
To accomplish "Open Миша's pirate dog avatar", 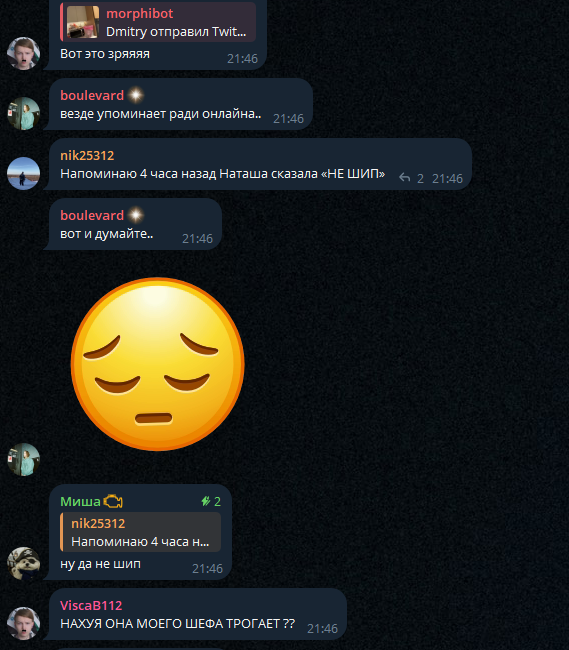I will 23,563.
